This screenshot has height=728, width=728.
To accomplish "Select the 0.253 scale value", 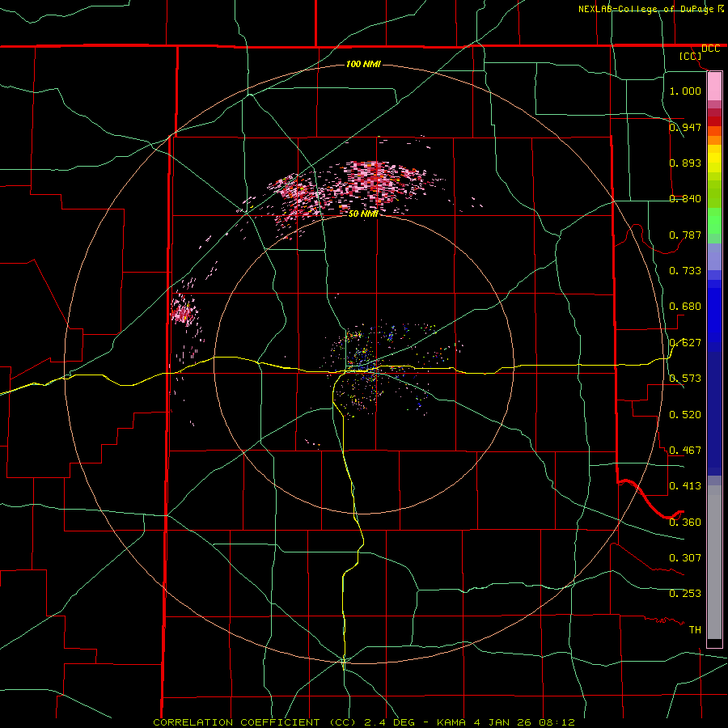I will point(685,594).
